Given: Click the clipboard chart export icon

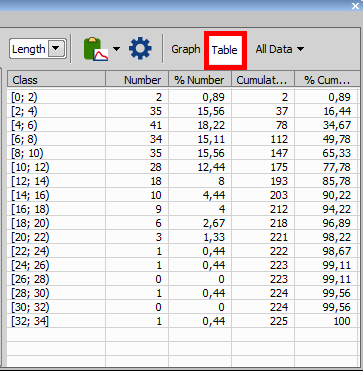Looking at the screenshot, I should click(x=96, y=49).
